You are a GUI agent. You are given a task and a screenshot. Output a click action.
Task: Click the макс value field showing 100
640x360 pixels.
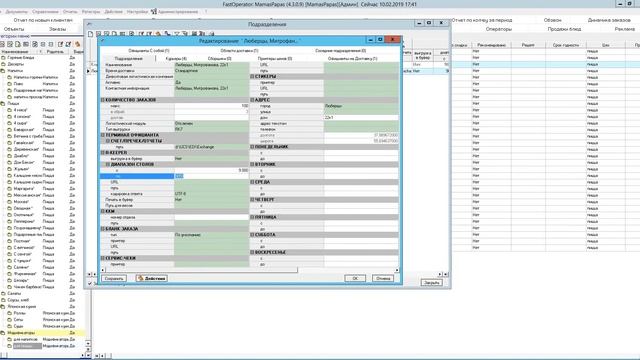[x=211, y=106]
